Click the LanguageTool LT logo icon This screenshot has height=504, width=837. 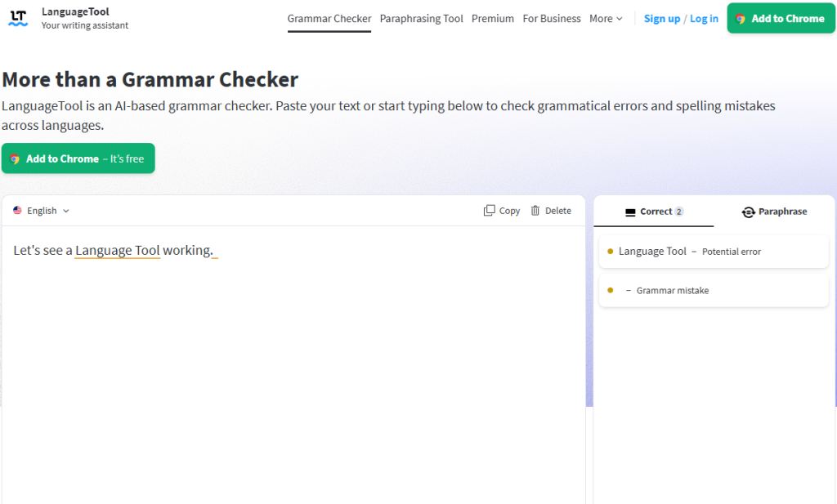[18, 18]
